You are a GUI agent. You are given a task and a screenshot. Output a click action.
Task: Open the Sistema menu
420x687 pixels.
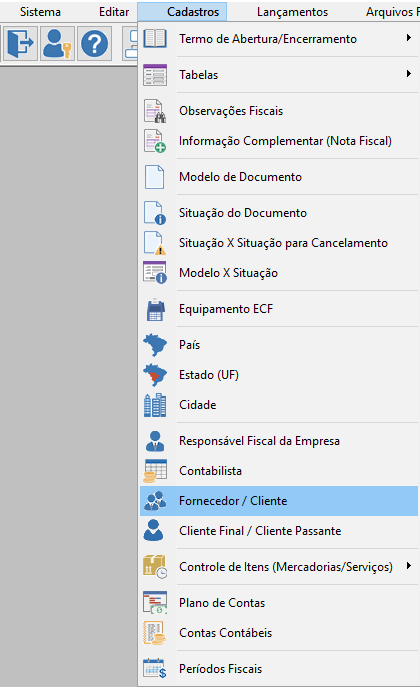tap(40, 12)
